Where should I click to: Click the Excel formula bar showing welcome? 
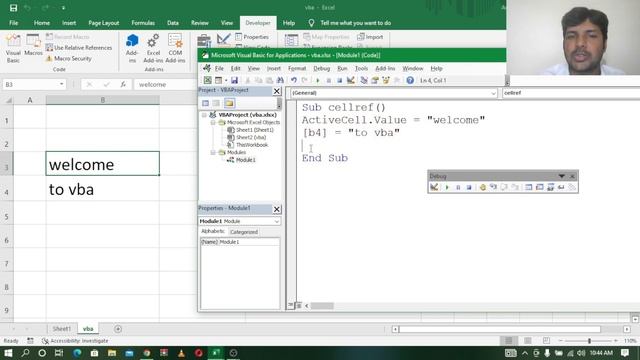pos(165,84)
